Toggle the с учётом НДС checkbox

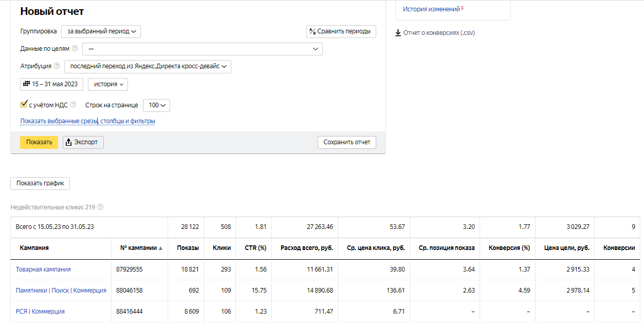point(24,105)
